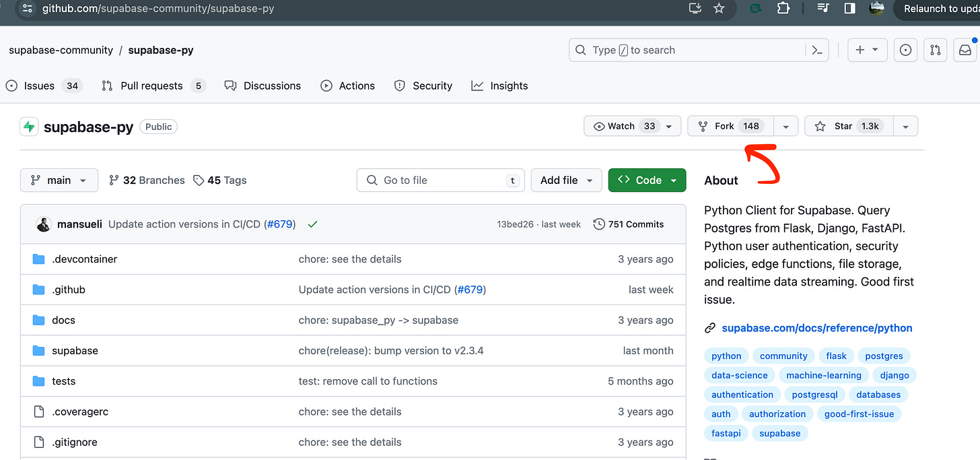
Task: Click the tests folder icon
Action: click(x=38, y=381)
